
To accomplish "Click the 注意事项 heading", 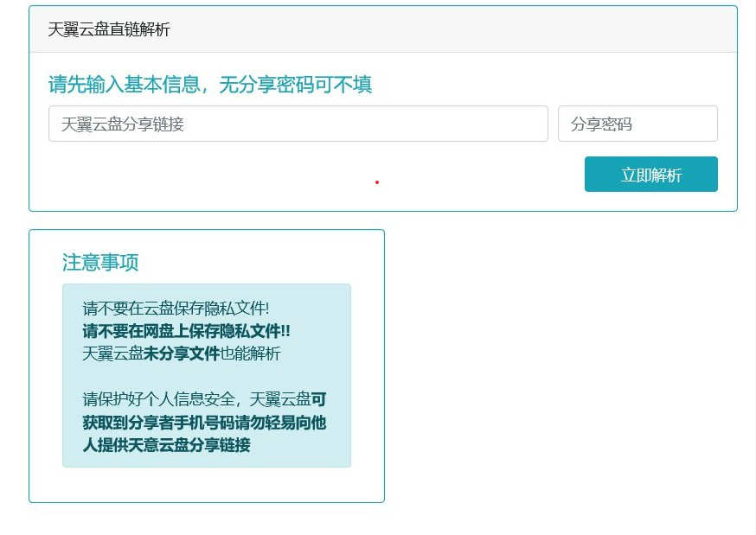I will (100, 263).
